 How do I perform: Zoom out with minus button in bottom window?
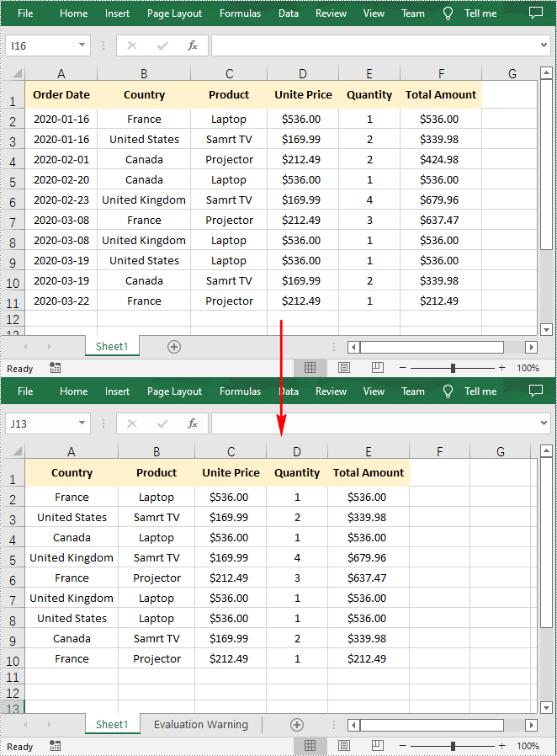click(403, 746)
